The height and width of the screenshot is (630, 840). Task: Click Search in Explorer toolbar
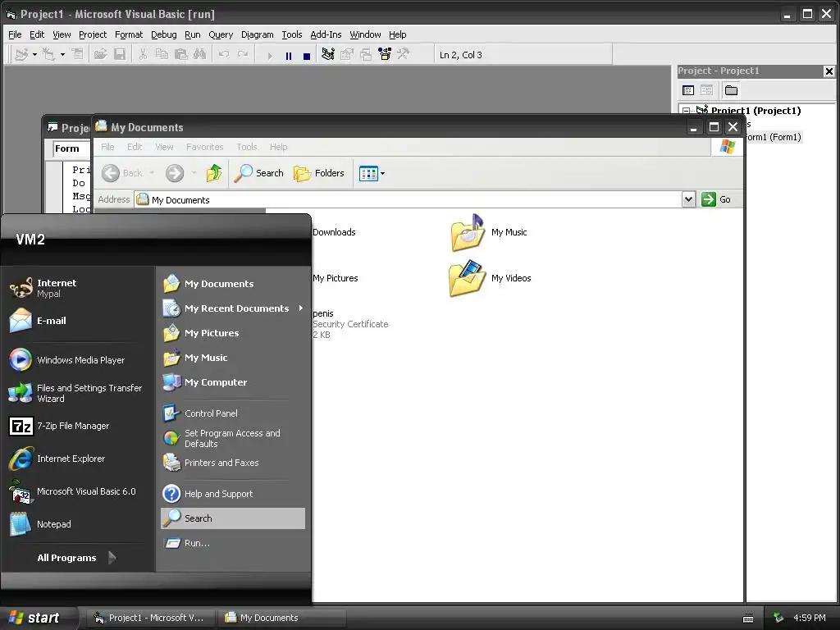[x=258, y=173]
